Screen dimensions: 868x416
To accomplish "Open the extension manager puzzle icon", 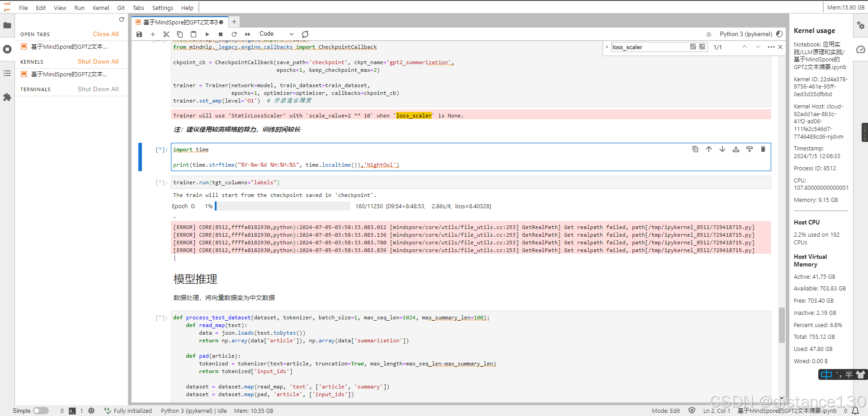I will coord(7,97).
